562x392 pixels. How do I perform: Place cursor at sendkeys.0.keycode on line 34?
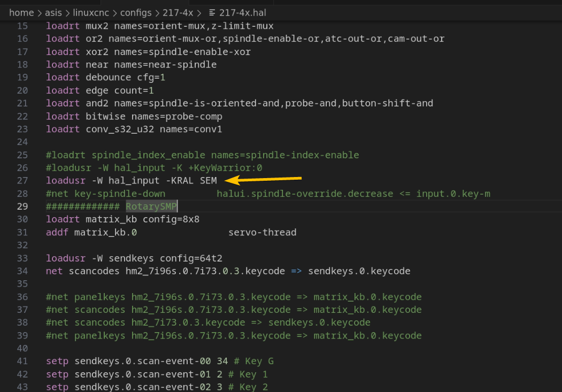(x=359, y=271)
